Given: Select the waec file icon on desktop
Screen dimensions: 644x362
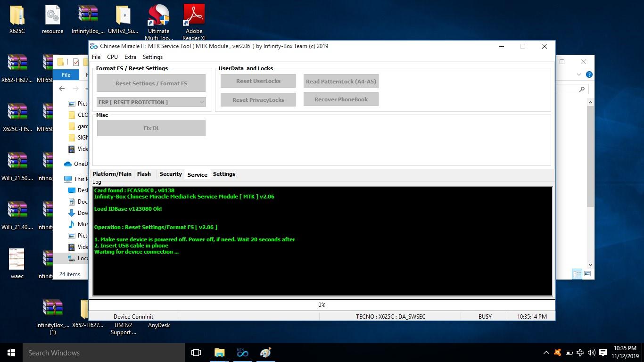Looking at the screenshot, I should pos(17,264).
